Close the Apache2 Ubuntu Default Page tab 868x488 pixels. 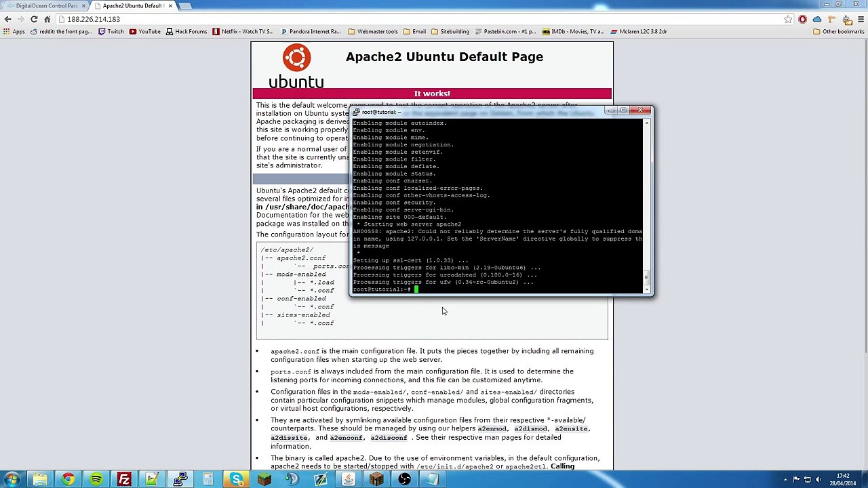[170, 5]
